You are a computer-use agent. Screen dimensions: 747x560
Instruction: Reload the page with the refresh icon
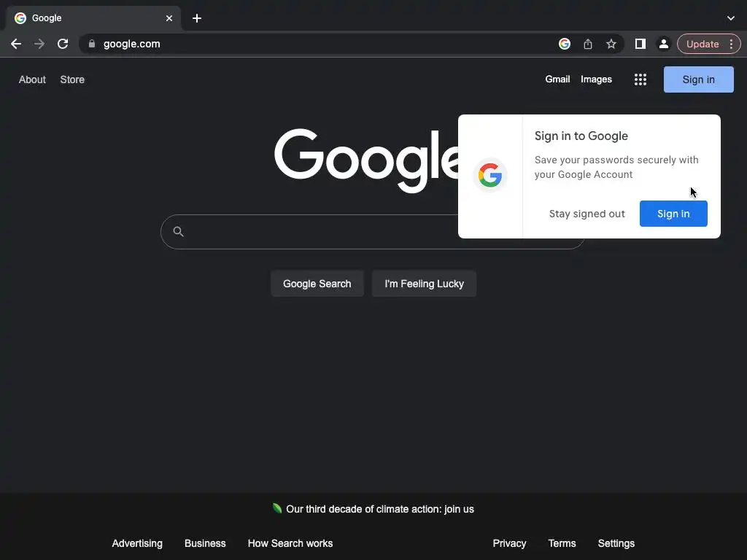[x=63, y=44]
